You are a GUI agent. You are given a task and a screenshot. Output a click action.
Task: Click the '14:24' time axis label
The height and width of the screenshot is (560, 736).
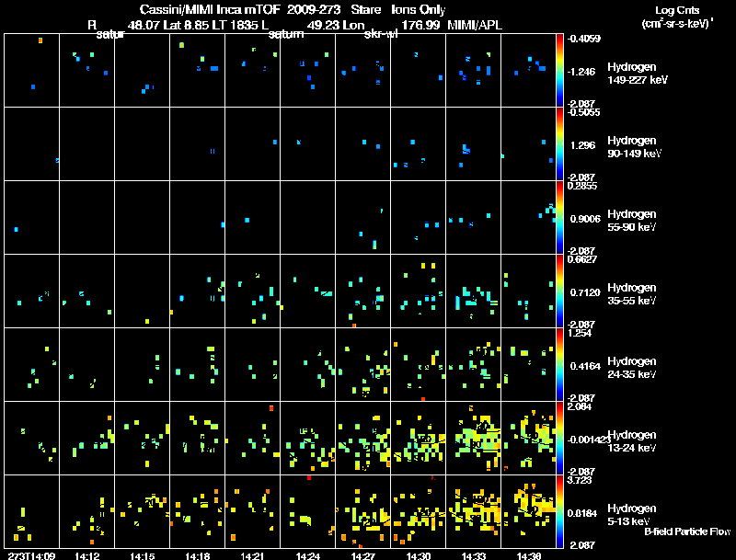(308, 555)
